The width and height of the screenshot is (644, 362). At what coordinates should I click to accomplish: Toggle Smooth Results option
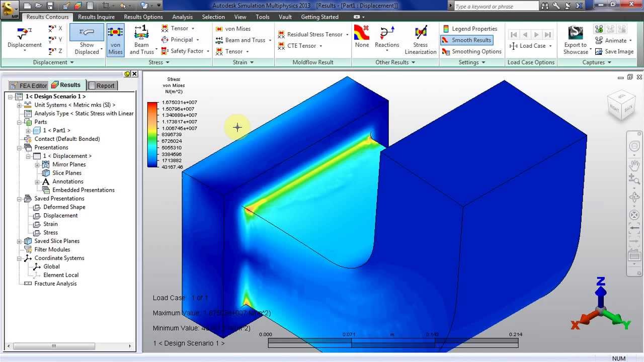coord(466,40)
